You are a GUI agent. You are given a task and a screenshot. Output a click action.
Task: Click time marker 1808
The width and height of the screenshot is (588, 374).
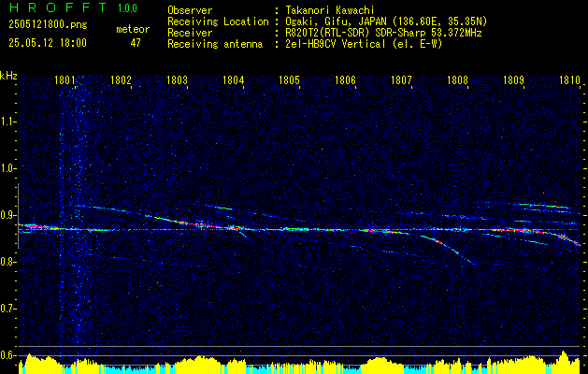[457, 80]
